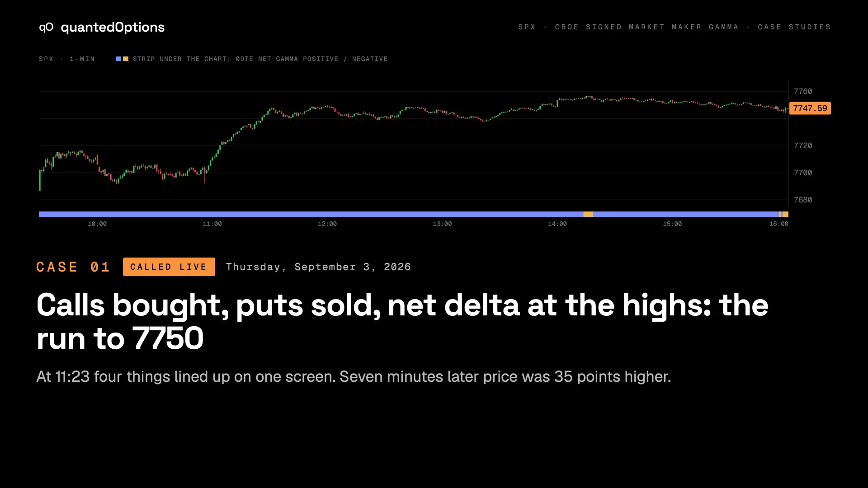This screenshot has width=868, height=488.
Task: Click the orange negative gamma legend swatch
Action: 126,59
